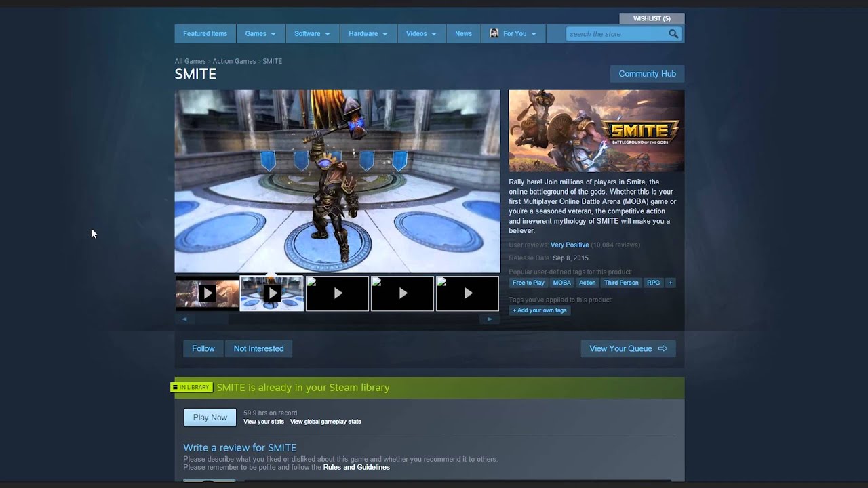Viewport: 868px width, 488px height.
Task: Open the Very Positive reviews link
Action: pos(570,245)
